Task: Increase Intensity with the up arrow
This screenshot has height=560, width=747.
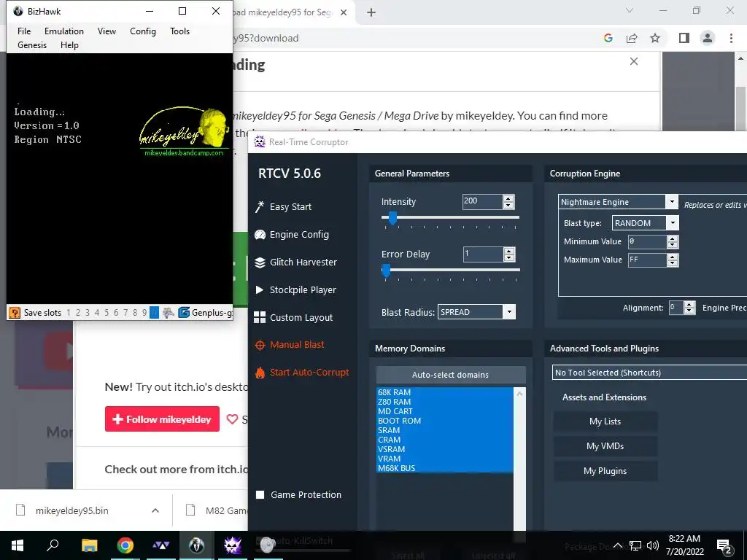Action: click(508, 198)
